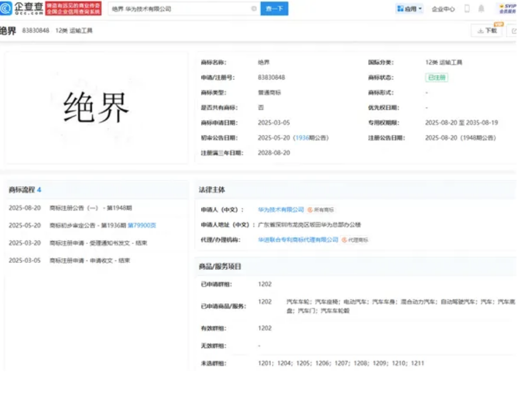Open 企业中心 in the header

click(443, 9)
